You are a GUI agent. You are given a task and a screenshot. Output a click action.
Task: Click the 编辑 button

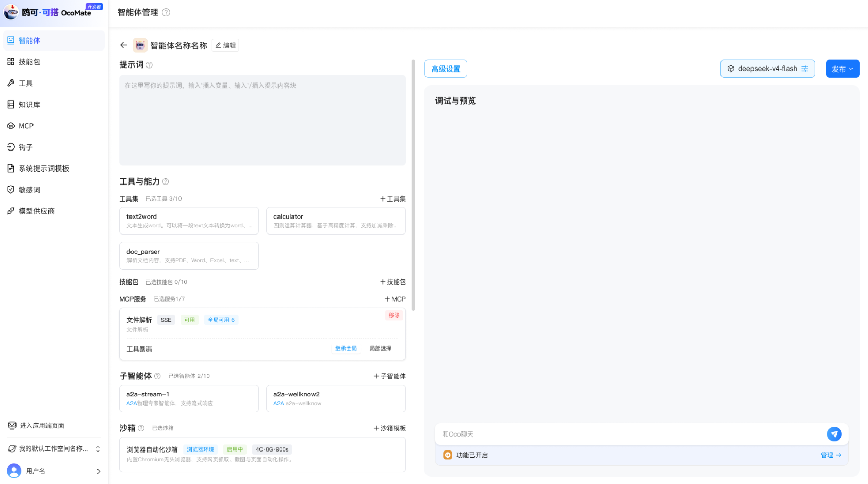[x=225, y=45]
